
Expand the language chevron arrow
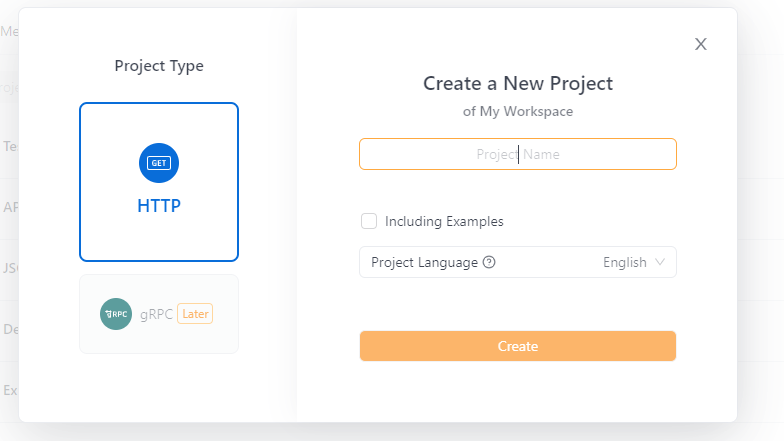tap(660, 262)
